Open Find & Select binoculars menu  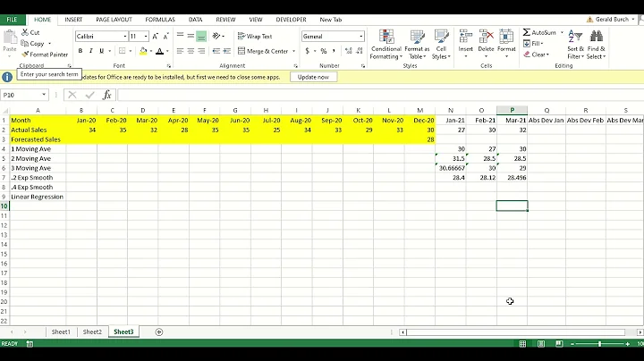(x=596, y=45)
